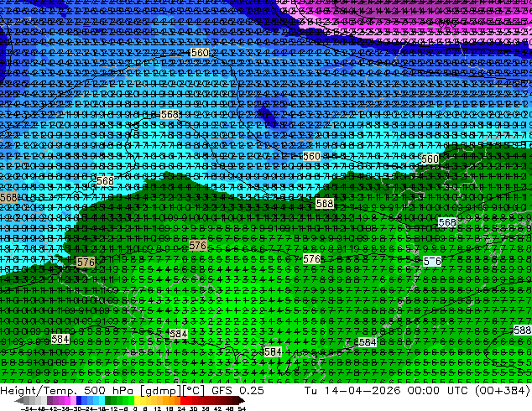Click the 'Height/Temp.' title text
The image size is (532, 411).
(39, 391)
